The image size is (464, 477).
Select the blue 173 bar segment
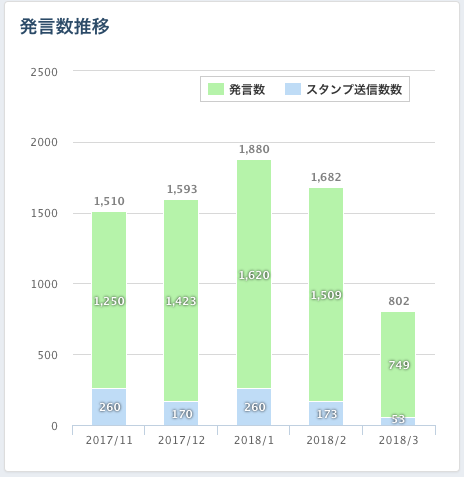coord(326,413)
